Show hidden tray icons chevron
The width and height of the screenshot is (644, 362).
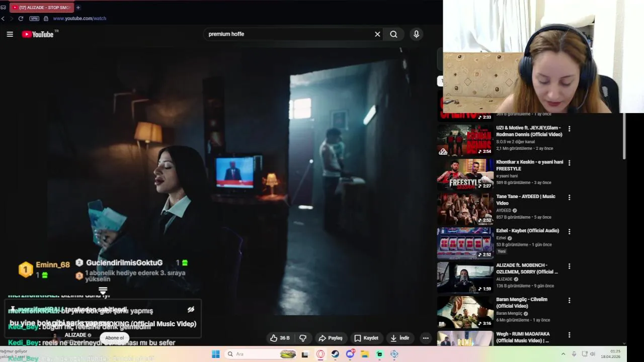click(x=563, y=354)
